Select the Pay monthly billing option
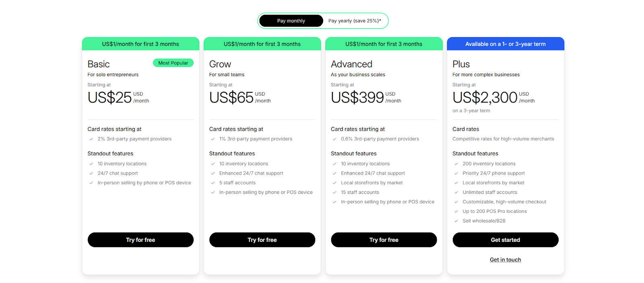This screenshot has height=283, width=644. pos(291,21)
